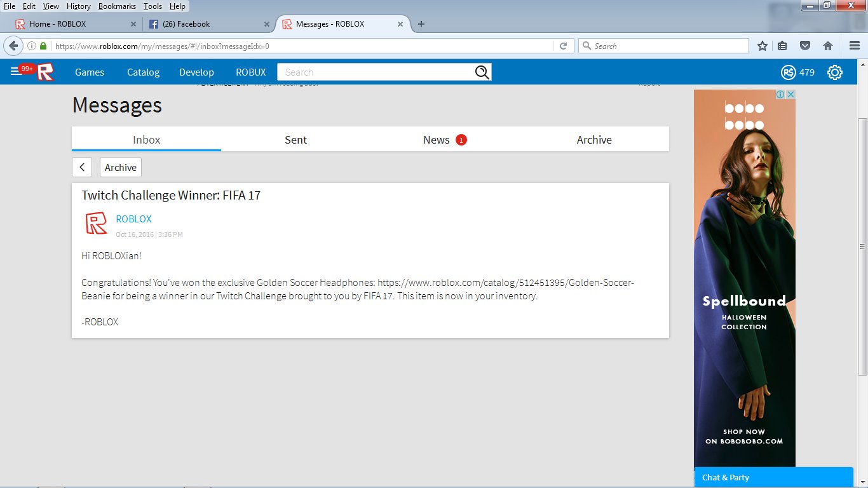Click the ROBLOX sender avatar logo
This screenshot has height=488, width=868.
[96, 223]
